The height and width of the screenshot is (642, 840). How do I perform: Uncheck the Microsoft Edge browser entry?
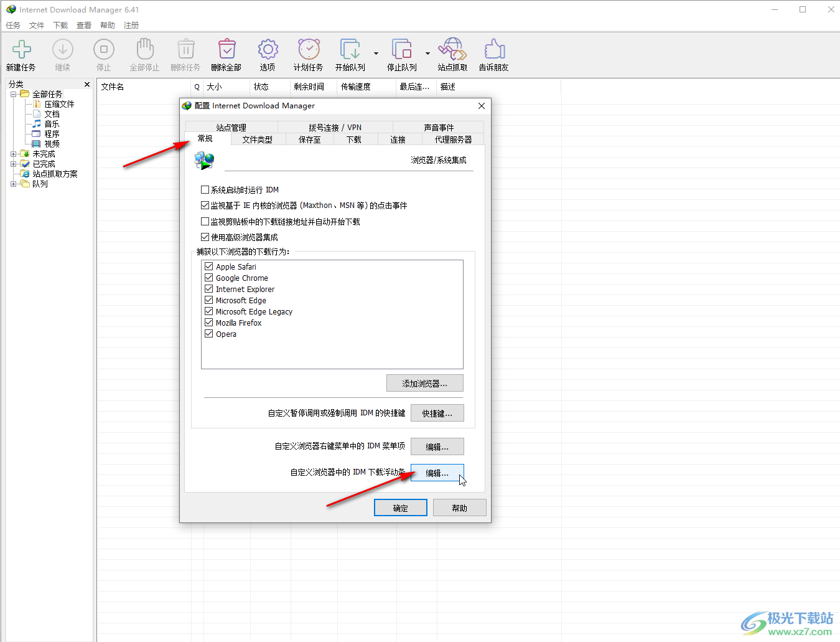(209, 300)
